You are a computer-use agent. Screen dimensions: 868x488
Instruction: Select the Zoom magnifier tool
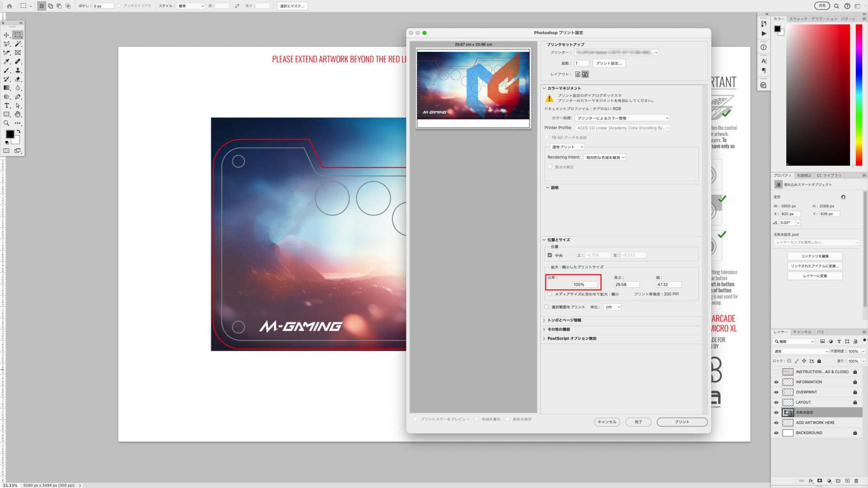(x=6, y=123)
